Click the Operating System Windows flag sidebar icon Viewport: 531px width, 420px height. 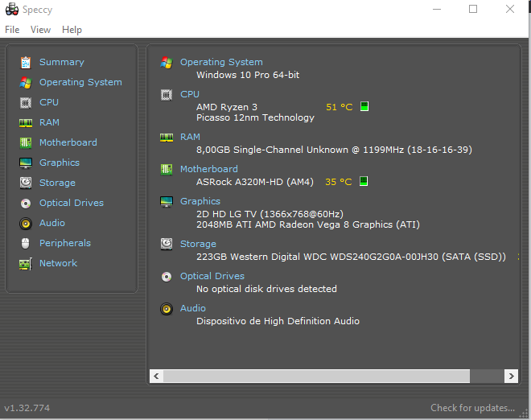pyautogui.click(x=26, y=82)
